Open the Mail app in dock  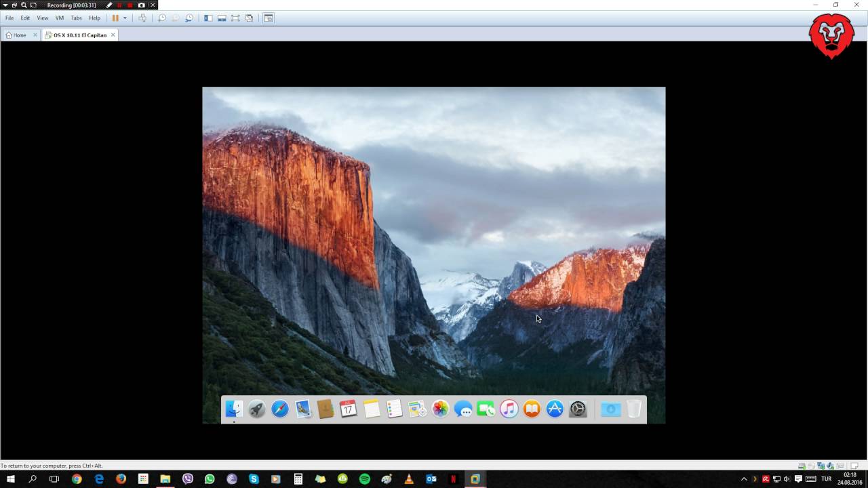click(x=303, y=409)
